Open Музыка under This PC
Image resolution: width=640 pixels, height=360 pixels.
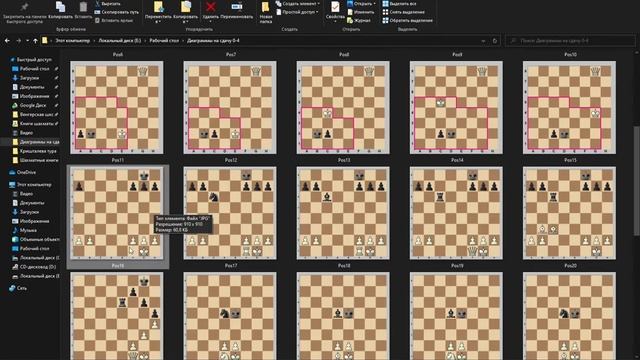tap(28, 230)
